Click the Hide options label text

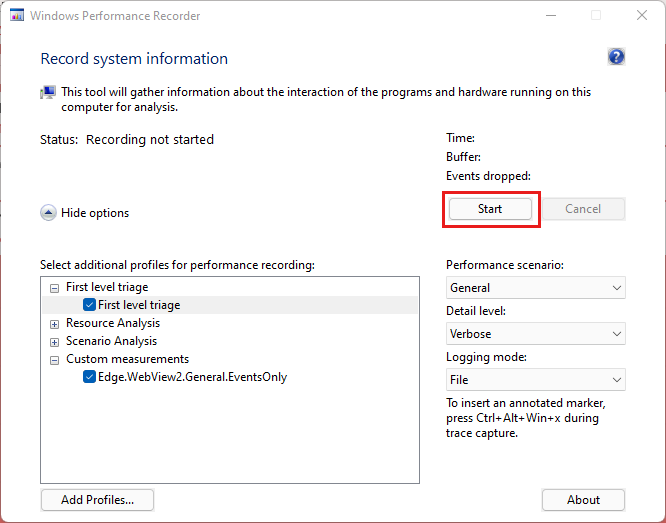point(95,213)
